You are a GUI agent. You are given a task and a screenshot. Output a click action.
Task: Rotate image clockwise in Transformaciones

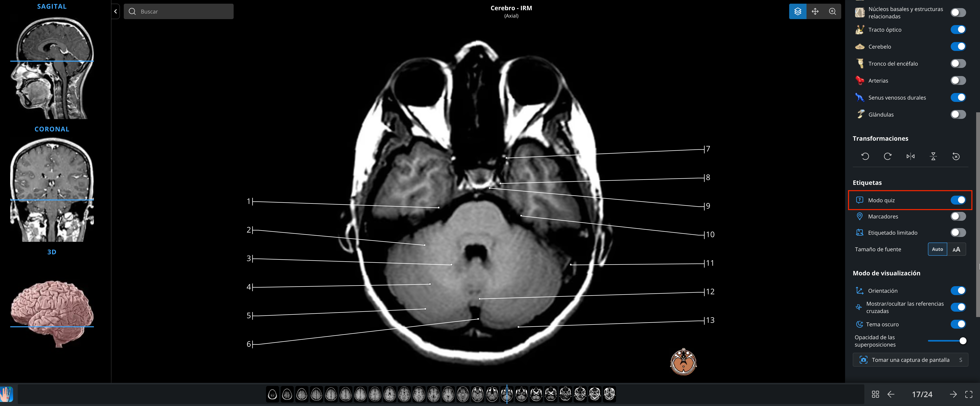point(887,156)
